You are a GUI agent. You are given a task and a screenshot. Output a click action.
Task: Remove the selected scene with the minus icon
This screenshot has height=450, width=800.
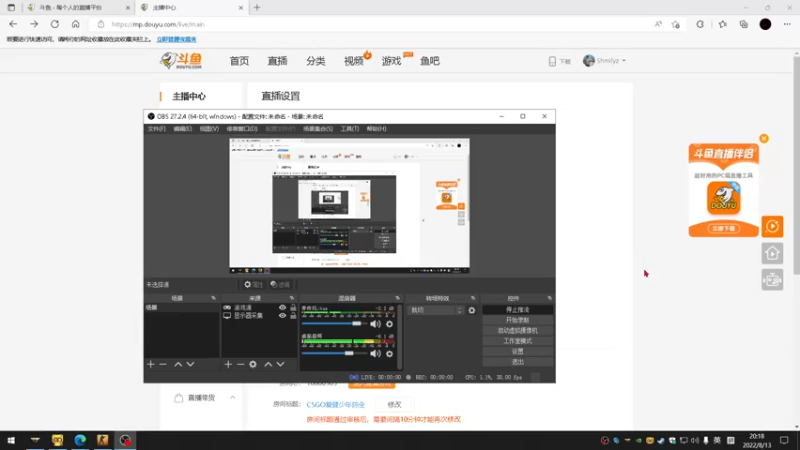click(163, 364)
